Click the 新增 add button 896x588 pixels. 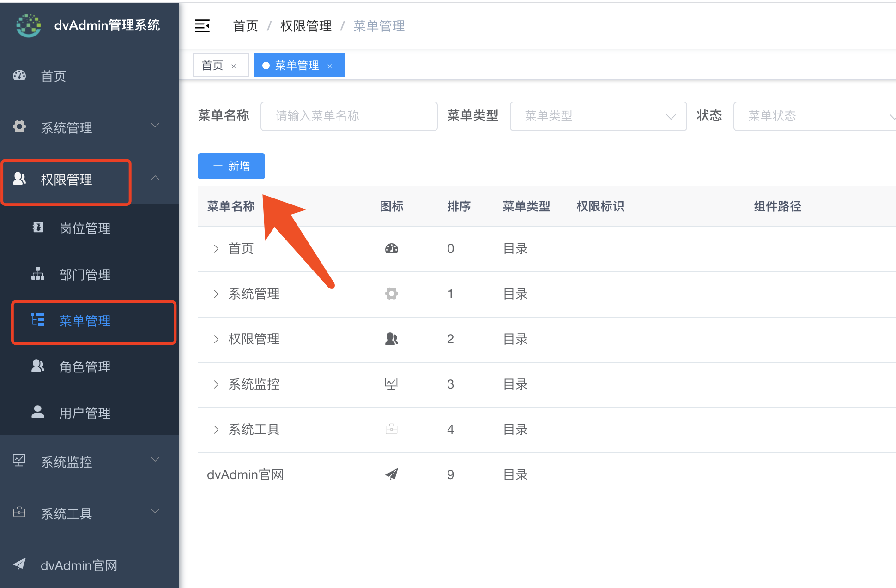tap(231, 166)
